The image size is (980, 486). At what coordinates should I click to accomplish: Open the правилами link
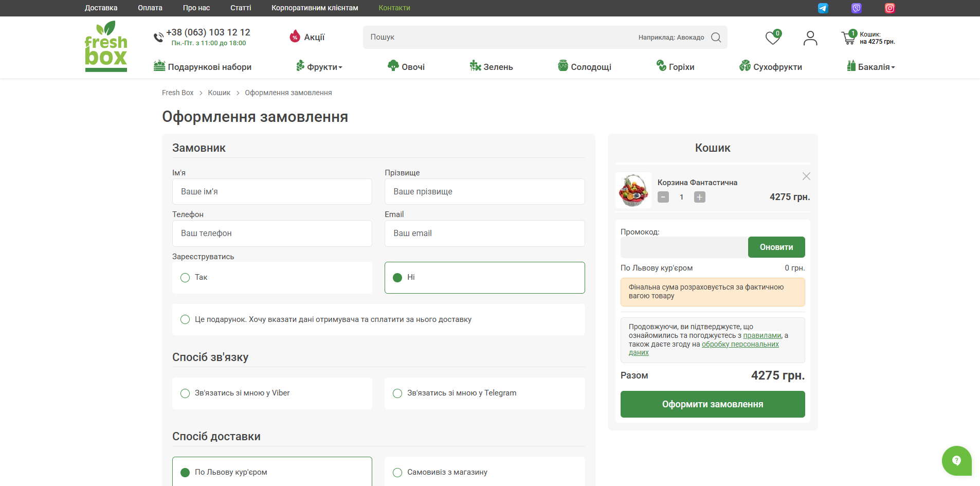pos(762,335)
